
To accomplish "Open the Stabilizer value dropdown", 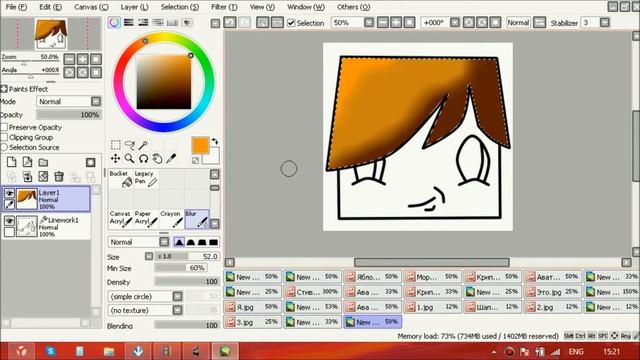I will [x=604, y=22].
